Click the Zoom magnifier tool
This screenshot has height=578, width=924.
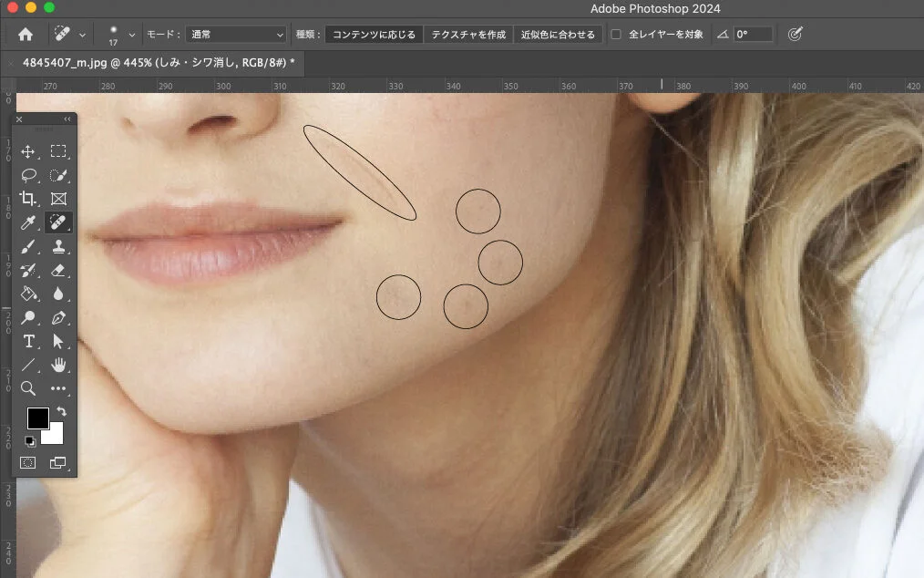point(28,388)
